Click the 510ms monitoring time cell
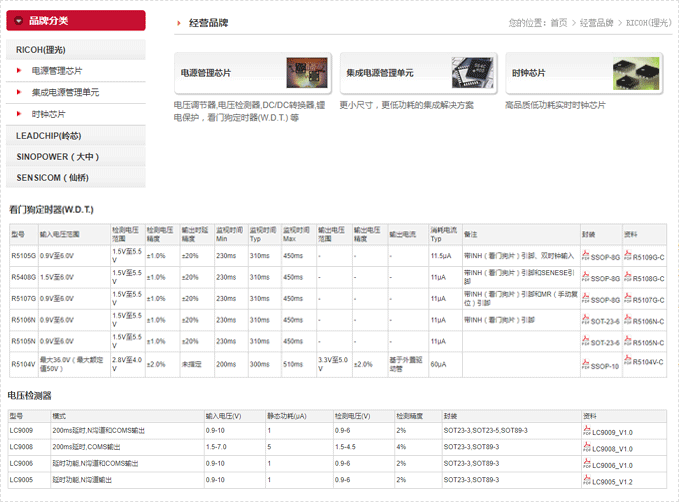 point(298,364)
